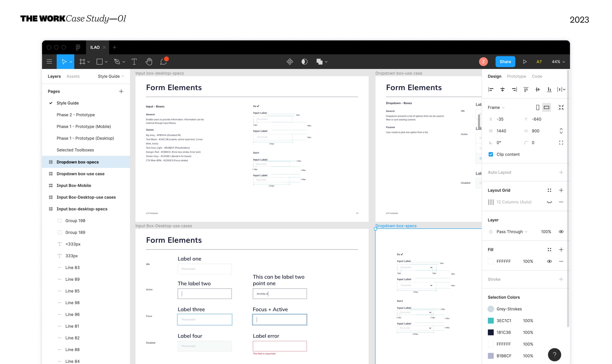
Task: Open distribute spacing dropdown
Action: click(x=561, y=90)
